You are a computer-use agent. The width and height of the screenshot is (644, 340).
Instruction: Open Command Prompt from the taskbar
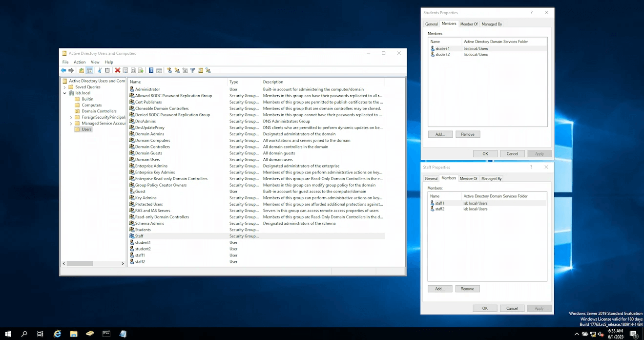coord(106,334)
